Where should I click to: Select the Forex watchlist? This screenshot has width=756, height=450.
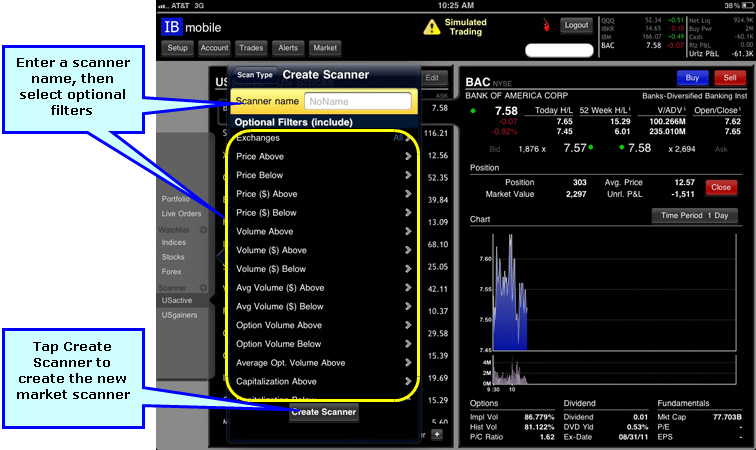click(172, 272)
